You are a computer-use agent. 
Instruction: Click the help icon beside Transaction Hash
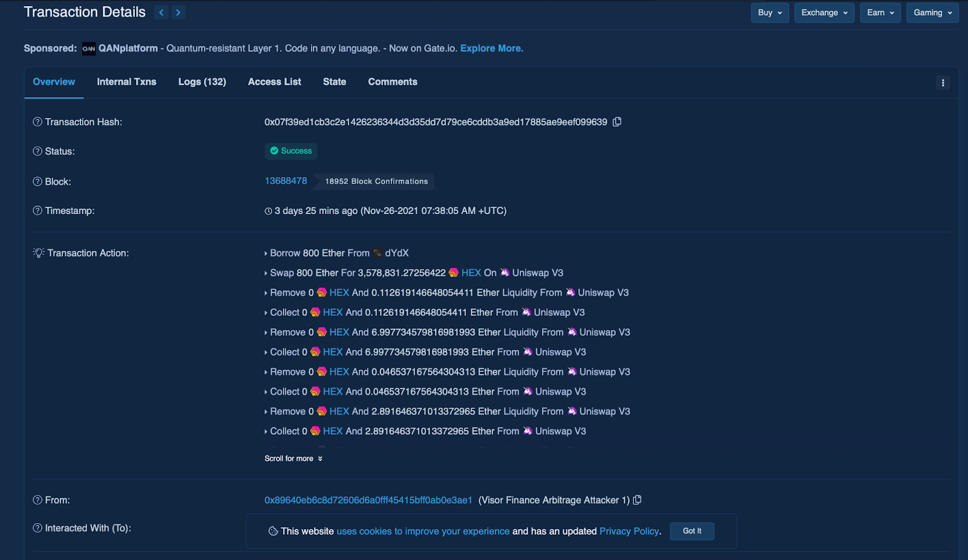coord(38,122)
